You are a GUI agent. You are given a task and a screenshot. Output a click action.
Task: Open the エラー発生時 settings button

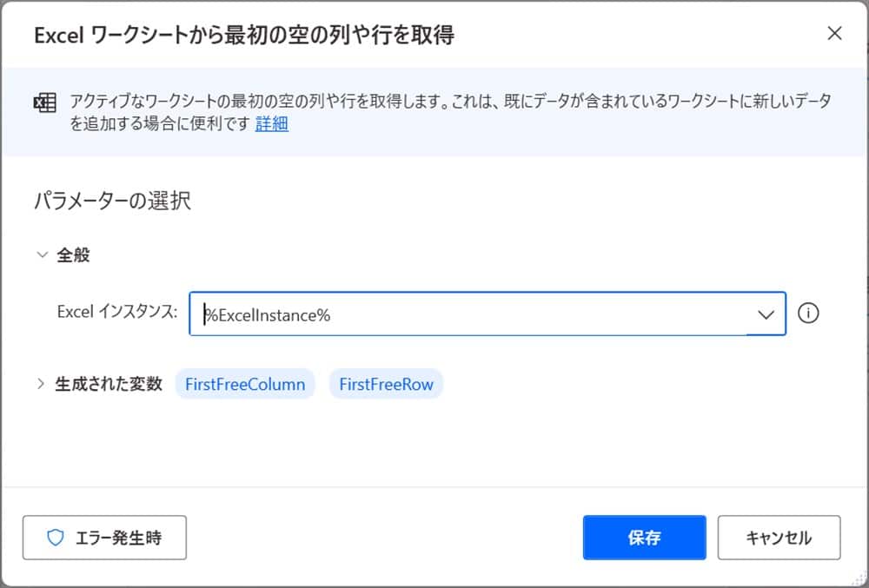click(x=104, y=538)
